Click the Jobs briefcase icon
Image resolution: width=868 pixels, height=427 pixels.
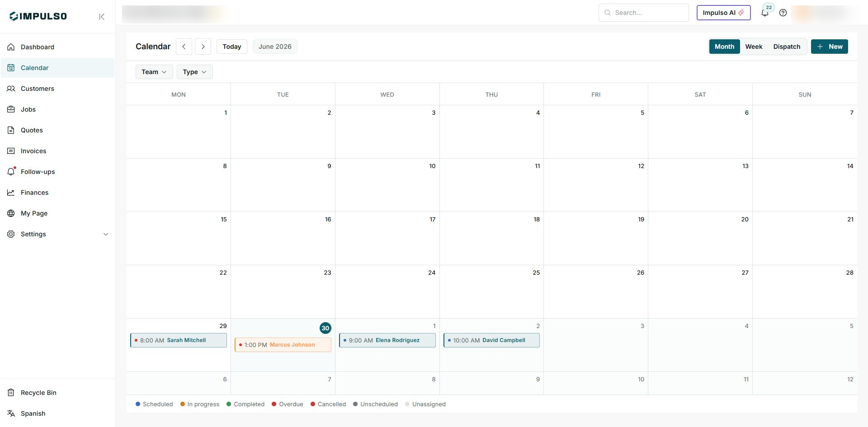pyautogui.click(x=11, y=109)
